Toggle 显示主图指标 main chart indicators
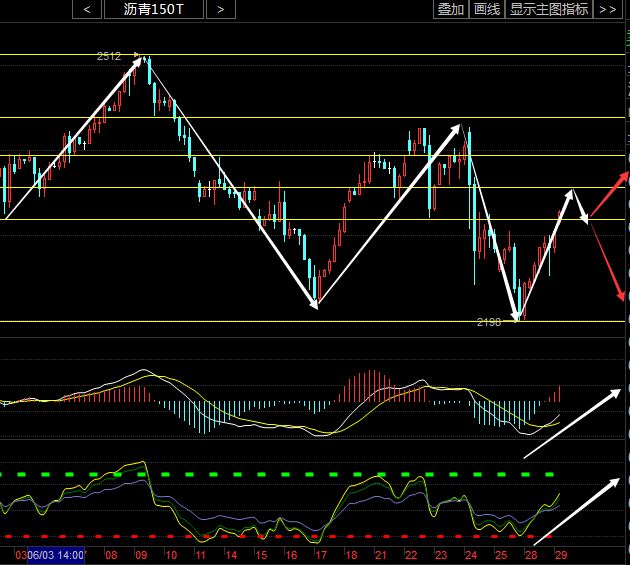Screen dimensions: 630x565 coord(549,9)
